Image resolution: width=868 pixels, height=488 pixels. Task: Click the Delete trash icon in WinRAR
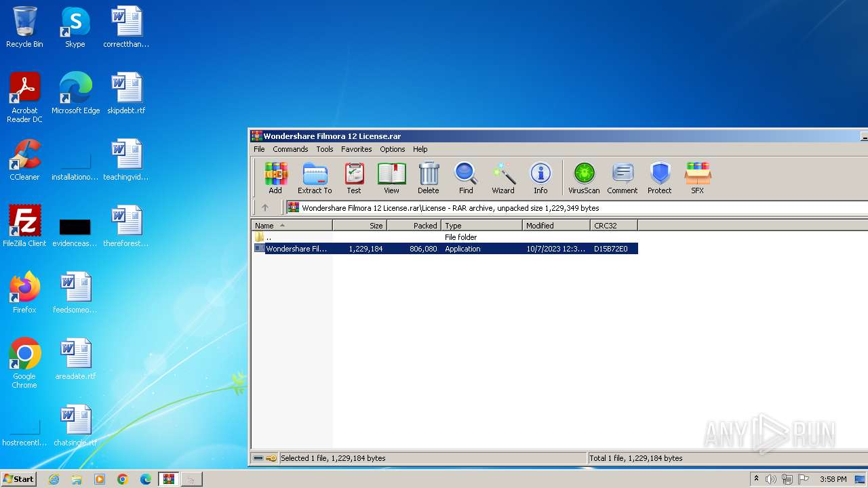(x=429, y=178)
